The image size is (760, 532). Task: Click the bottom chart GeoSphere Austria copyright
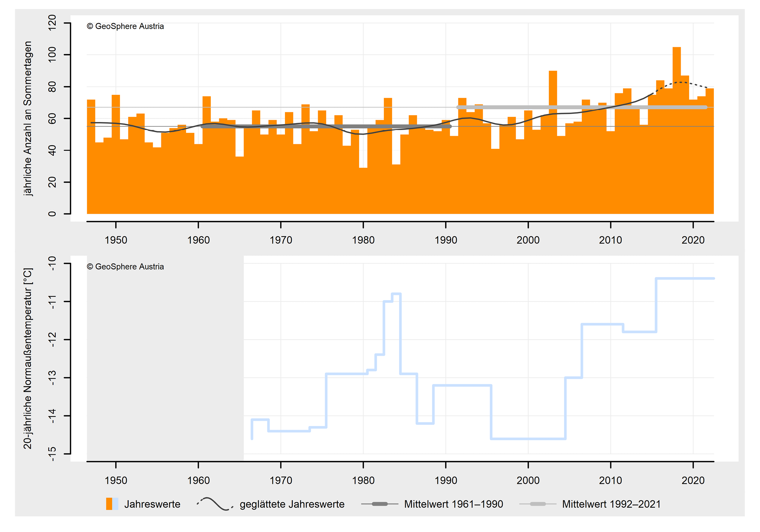[125, 267]
